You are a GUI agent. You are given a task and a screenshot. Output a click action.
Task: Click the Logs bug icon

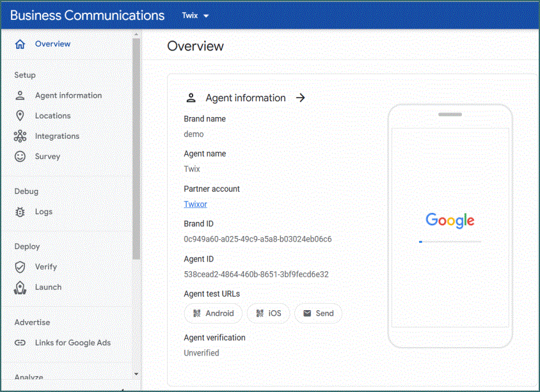point(20,212)
